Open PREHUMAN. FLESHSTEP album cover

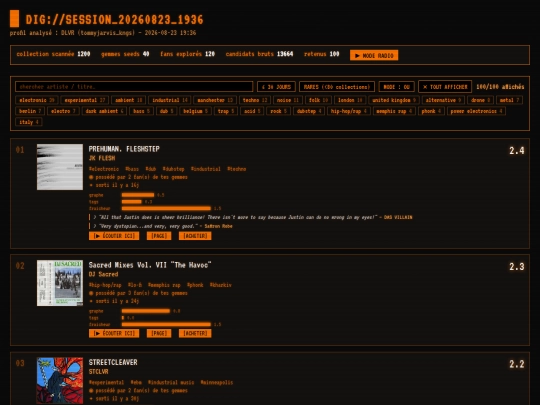coord(60,167)
